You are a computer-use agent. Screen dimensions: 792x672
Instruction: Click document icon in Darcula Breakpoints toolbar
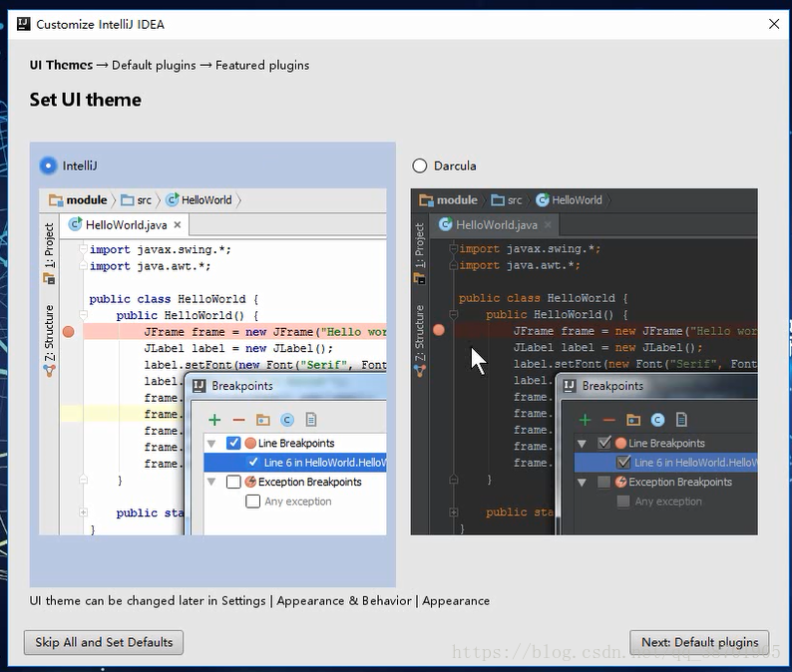click(681, 420)
